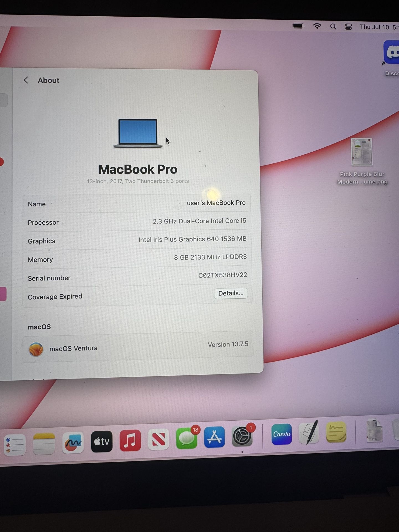Click the Coverage Expired label
The width and height of the screenshot is (399, 532).
(x=55, y=297)
